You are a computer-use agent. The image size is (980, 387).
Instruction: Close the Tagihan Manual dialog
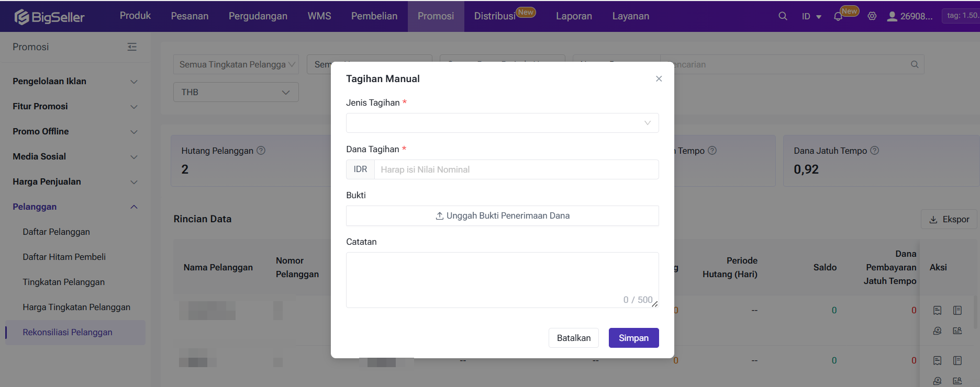point(659,79)
